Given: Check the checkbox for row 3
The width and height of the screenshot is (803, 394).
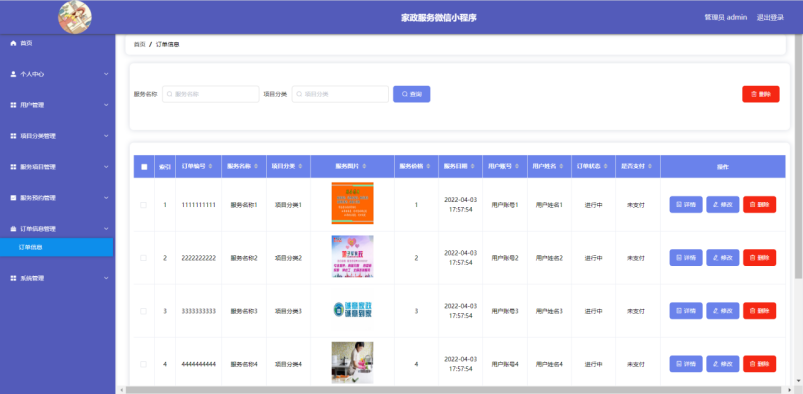Looking at the screenshot, I should click(x=143, y=311).
